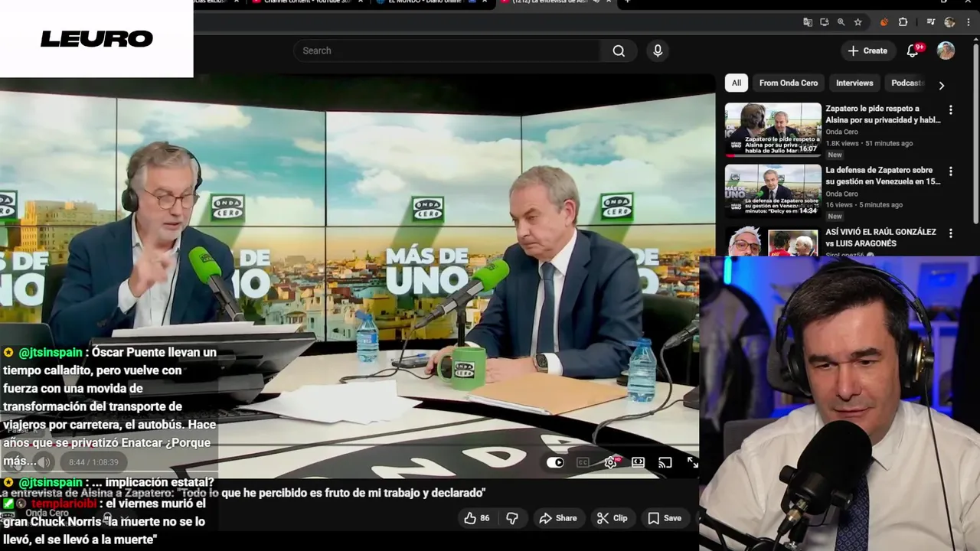Open options menu for ASÍ VIVIÓ EL RAÚL GONZÁLEZ video
The height and width of the screenshot is (551, 980).
[951, 233]
